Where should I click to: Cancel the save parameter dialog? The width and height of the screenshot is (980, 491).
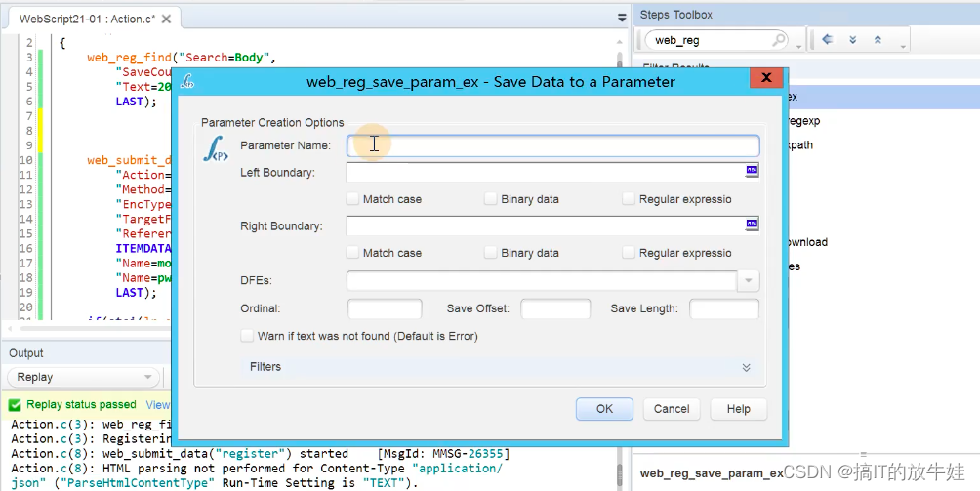point(672,409)
